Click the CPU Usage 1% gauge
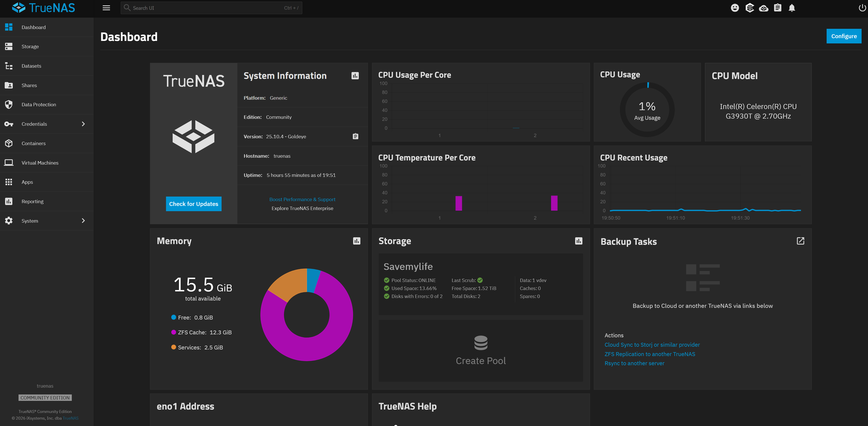Screen dimensions: 868x426 (x=647, y=110)
